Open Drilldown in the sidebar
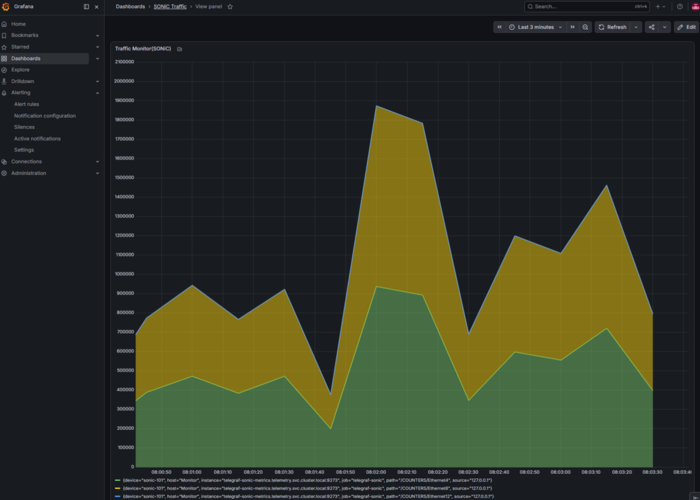700x500 pixels. pos(22,81)
